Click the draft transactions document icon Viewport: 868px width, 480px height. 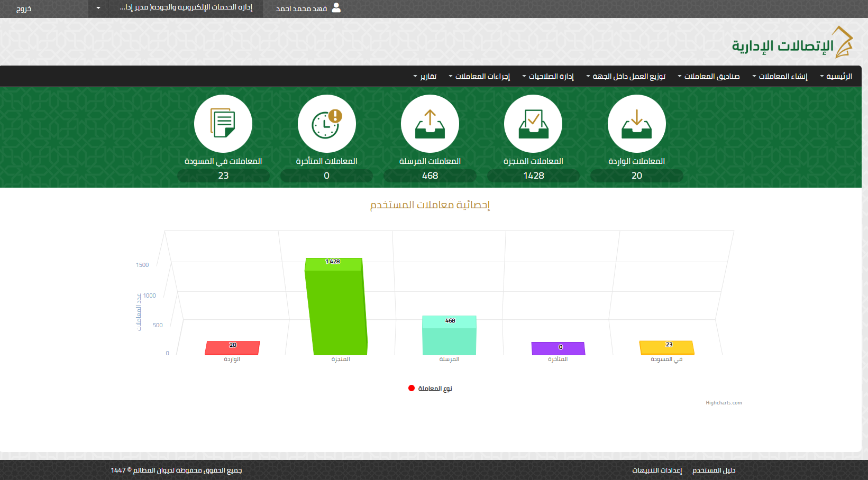pyautogui.click(x=223, y=124)
